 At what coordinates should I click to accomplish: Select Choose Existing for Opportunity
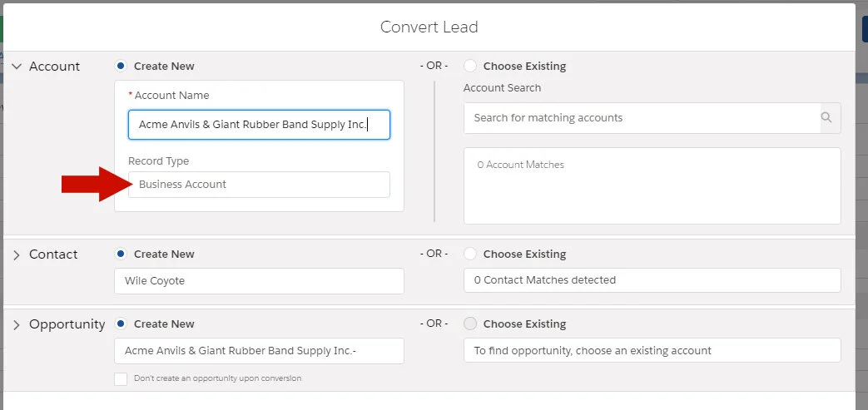point(470,324)
